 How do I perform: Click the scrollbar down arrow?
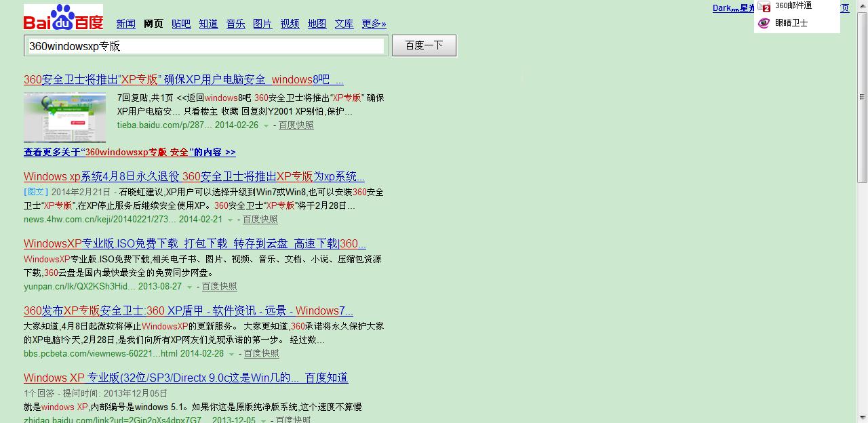point(863,417)
